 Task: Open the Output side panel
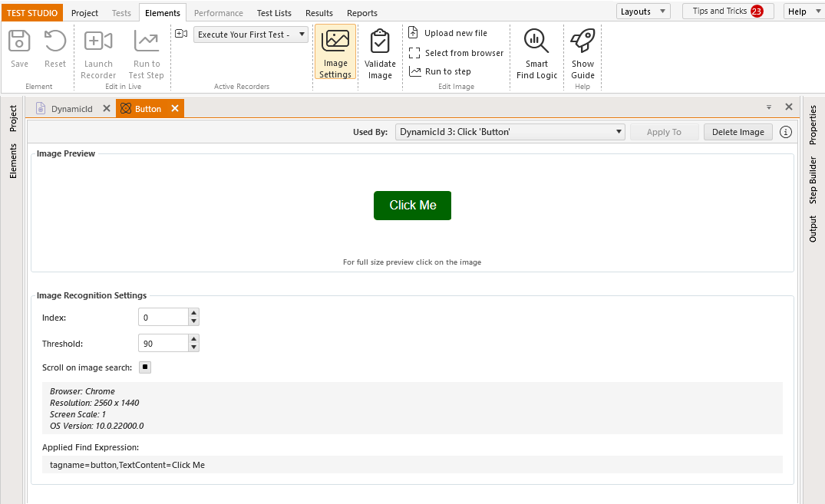[x=813, y=229]
